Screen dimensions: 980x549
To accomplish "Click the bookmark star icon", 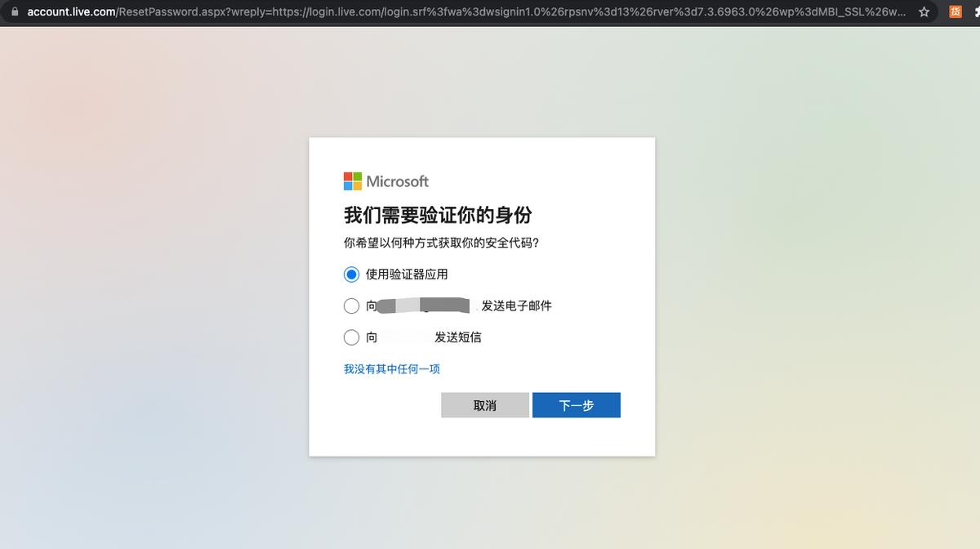I will tap(924, 12).
